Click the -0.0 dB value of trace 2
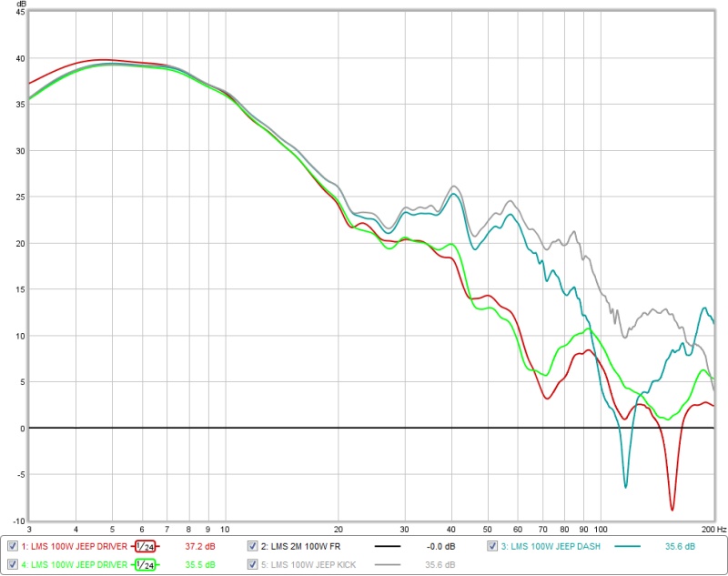Image resolution: width=728 pixels, height=576 pixels. tap(440, 546)
